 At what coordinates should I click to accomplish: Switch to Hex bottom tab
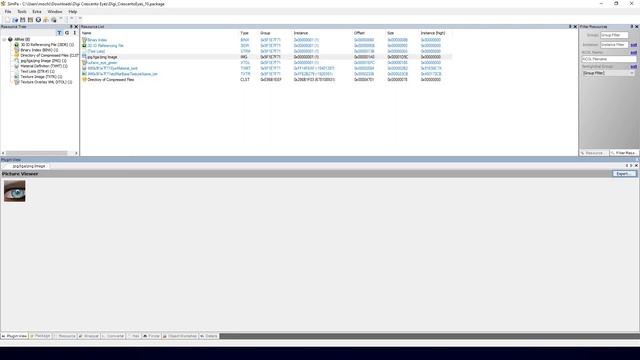(x=134, y=336)
